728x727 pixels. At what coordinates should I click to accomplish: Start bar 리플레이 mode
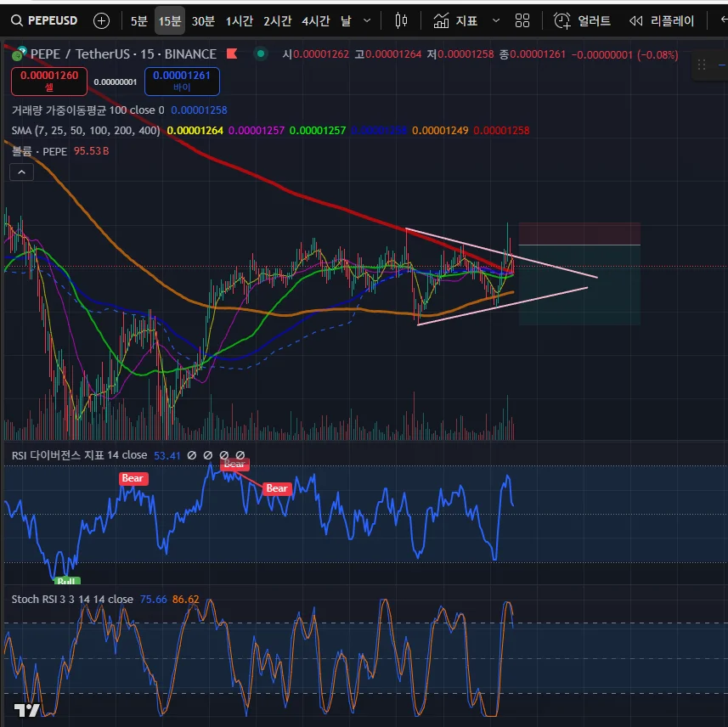(662, 21)
